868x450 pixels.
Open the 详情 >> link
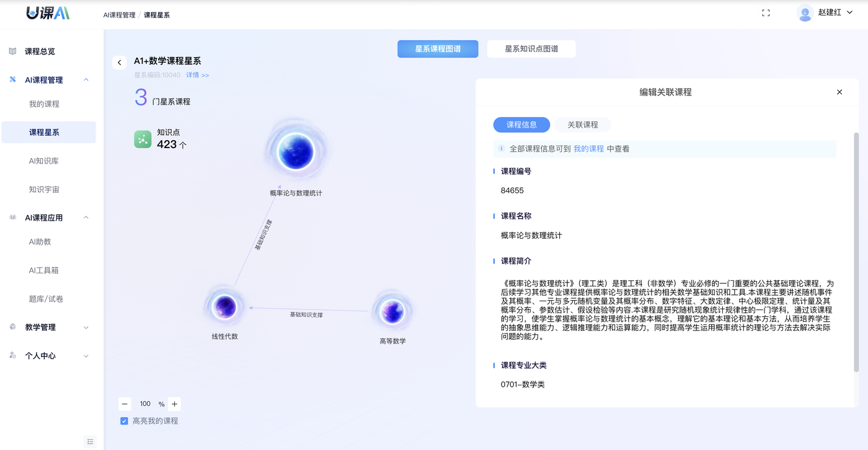point(197,76)
